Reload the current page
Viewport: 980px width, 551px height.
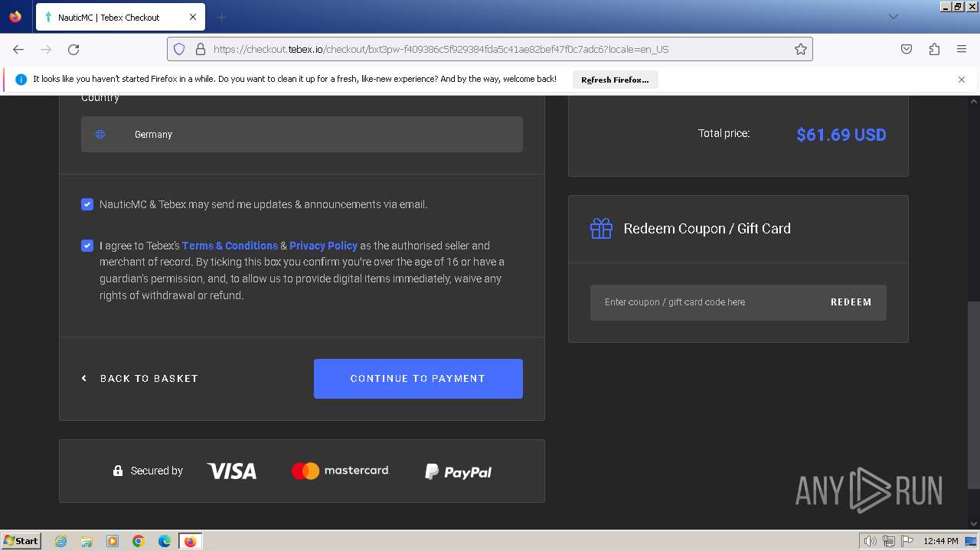[73, 49]
